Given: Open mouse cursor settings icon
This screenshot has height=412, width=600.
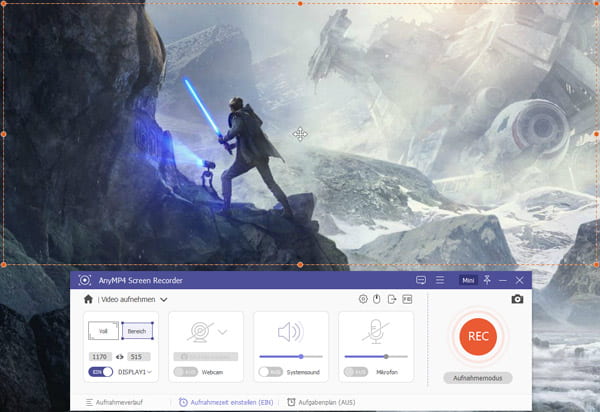Looking at the screenshot, I should point(377,299).
